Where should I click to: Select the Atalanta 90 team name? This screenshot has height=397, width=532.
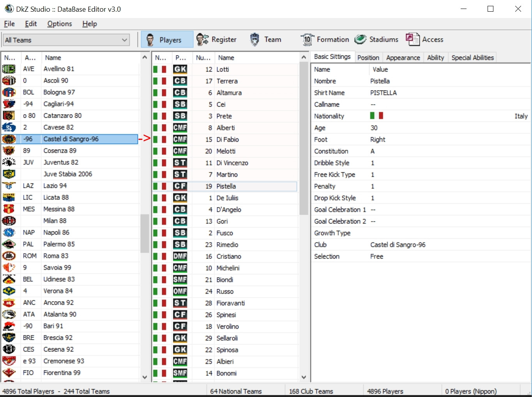(x=60, y=314)
